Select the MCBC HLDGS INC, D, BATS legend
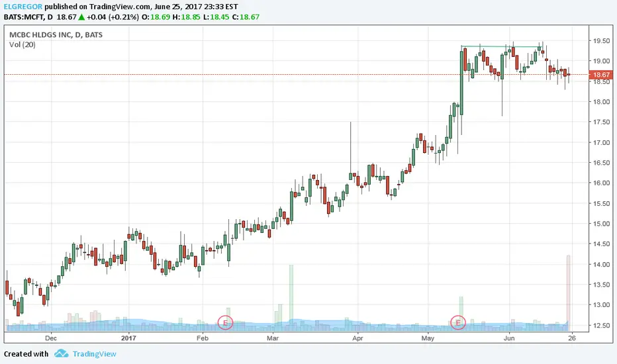Viewport: 617px width, 364px height. point(56,34)
